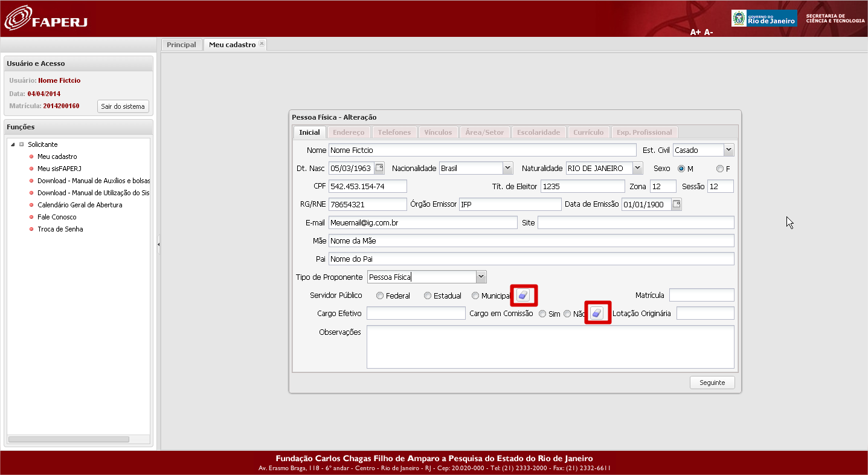
Task: Select the Inicial form tab
Action: [309, 132]
